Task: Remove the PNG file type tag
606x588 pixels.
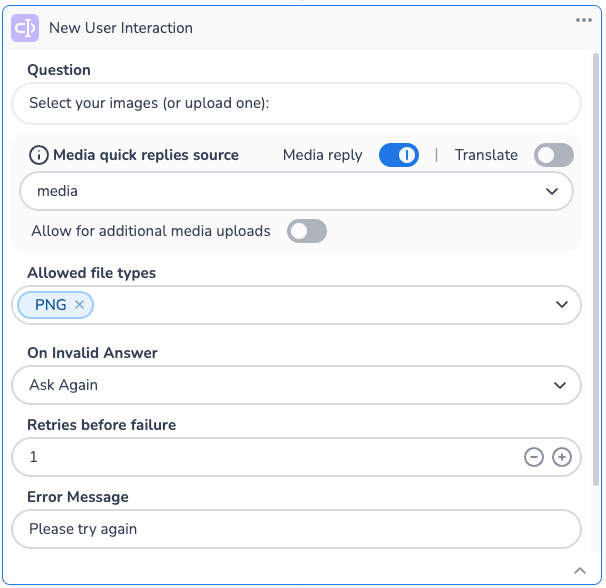Action: (x=80, y=305)
